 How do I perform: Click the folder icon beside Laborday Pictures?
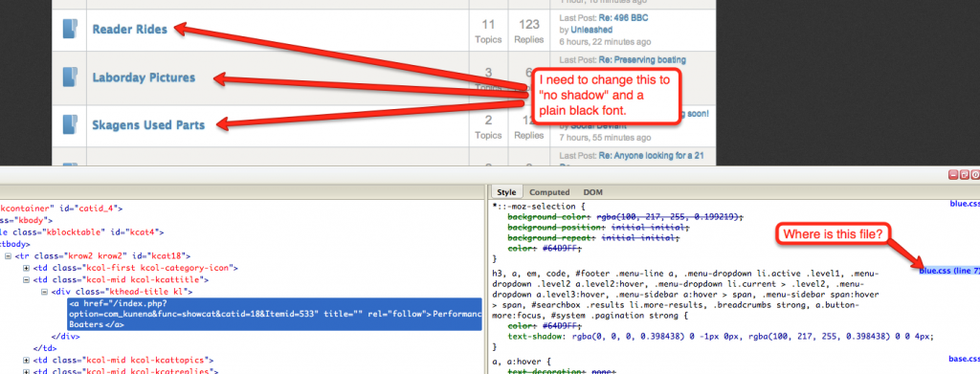point(69,77)
